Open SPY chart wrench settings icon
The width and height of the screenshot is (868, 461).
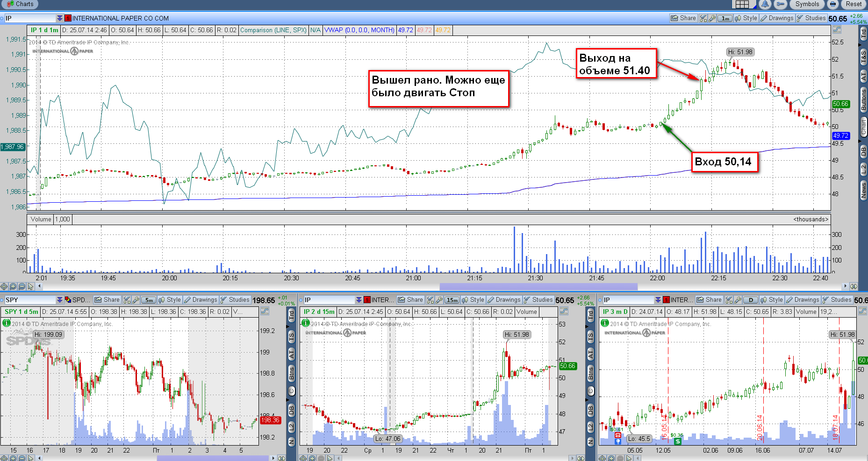coord(136,300)
